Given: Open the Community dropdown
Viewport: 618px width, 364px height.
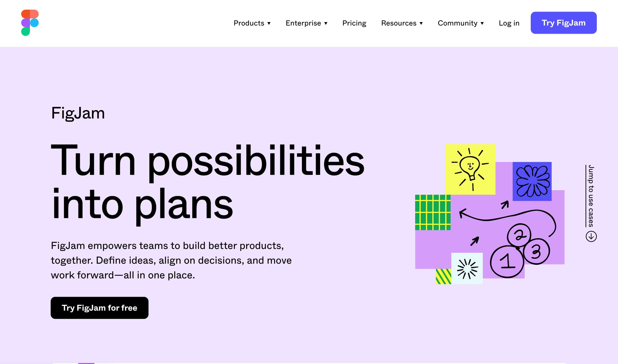Looking at the screenshot, I should tap(461, 23).
